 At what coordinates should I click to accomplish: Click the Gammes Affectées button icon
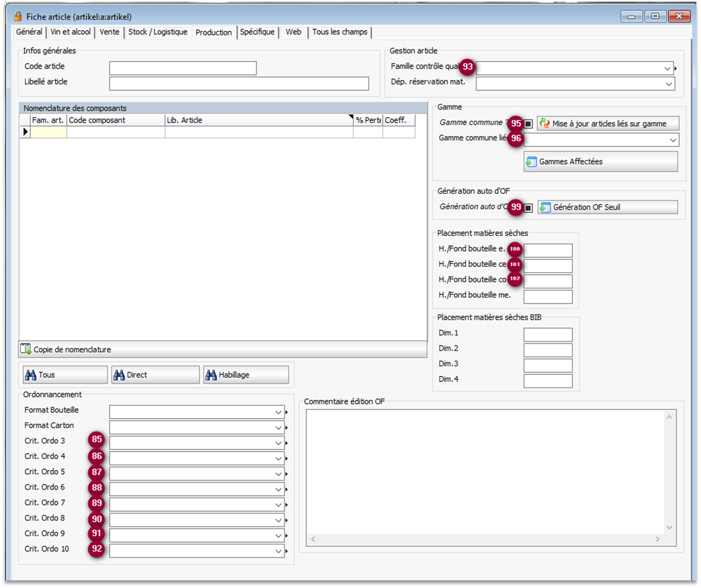[531, 162]
